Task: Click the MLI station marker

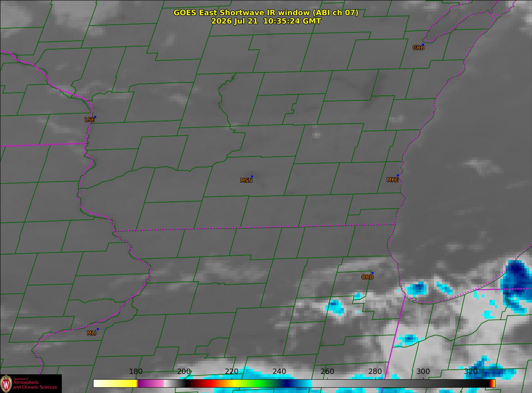Action: 98,329
